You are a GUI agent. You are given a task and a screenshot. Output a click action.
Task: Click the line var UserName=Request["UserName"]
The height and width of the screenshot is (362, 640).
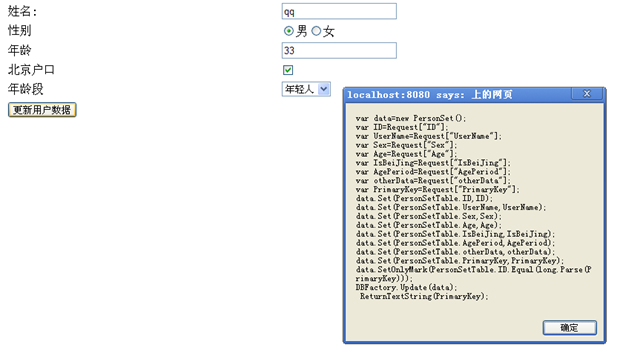[429, 136]
